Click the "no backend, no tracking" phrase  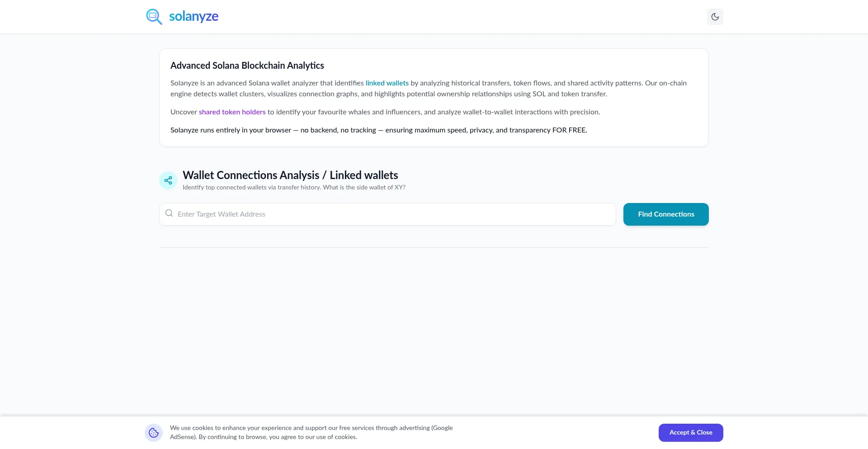(338, 130)
